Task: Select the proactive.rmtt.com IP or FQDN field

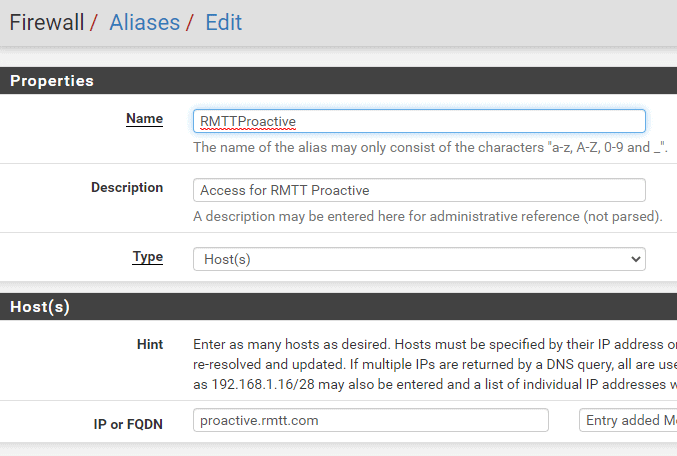Action: tap(370, 420)
